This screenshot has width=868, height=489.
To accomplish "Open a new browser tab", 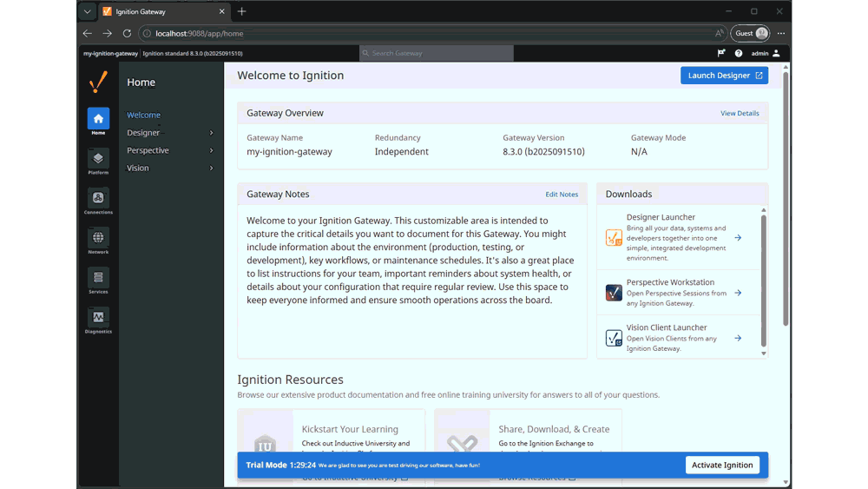I will pos(241,11).
